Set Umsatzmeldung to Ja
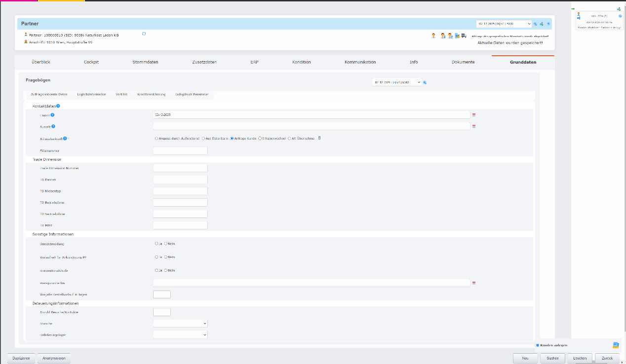This screenshot has width=626, height=364. 156,244
